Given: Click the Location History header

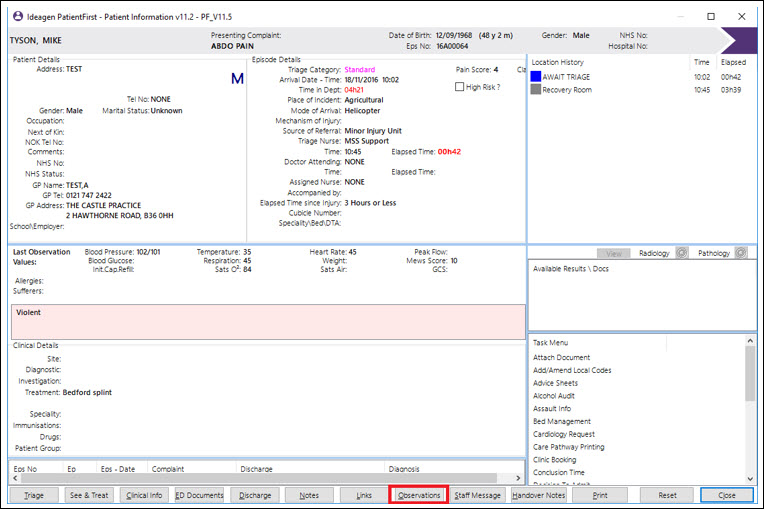Looking at the screenshot, I should coord(557,62).
